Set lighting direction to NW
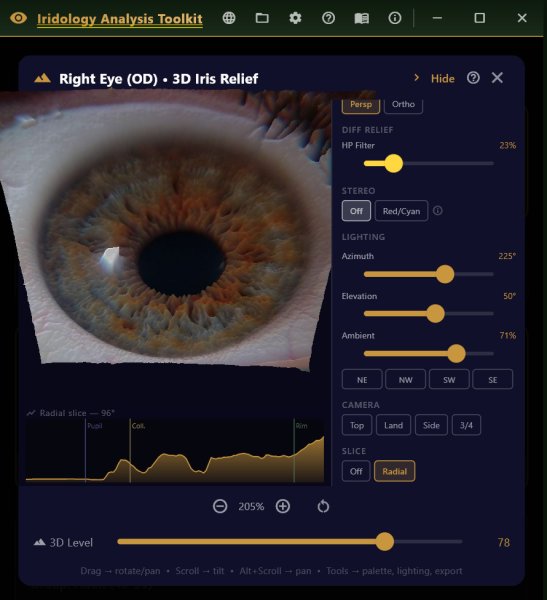Screen dimensions: 547x600 click(405, 380)
